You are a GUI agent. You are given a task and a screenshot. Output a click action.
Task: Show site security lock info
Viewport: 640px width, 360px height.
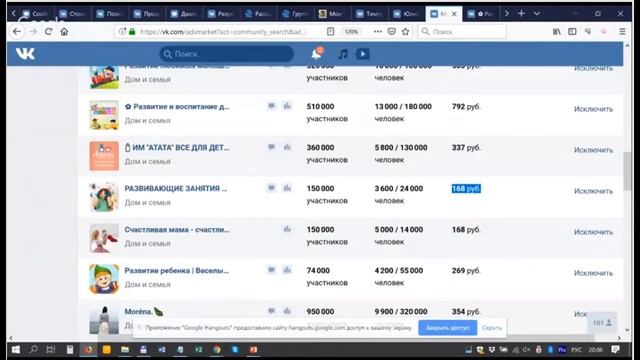[x=132, y=31]
